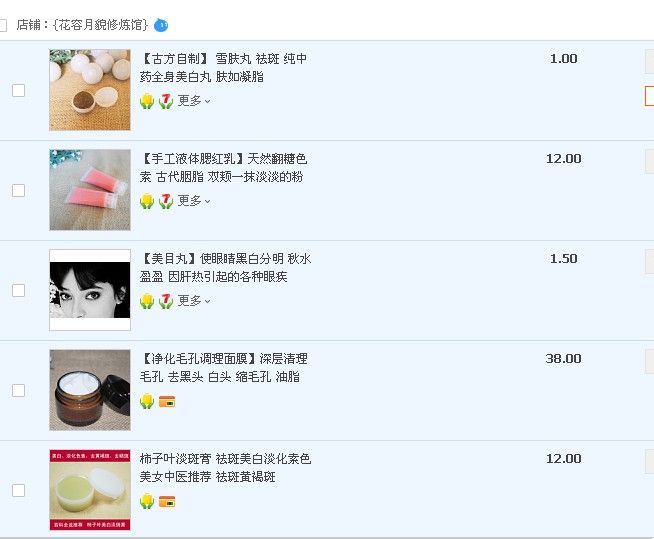Expand 更多 under the 手工液体胭红乳 item
Viewport: 654px width, 539px height.
[x=194, y=201]
